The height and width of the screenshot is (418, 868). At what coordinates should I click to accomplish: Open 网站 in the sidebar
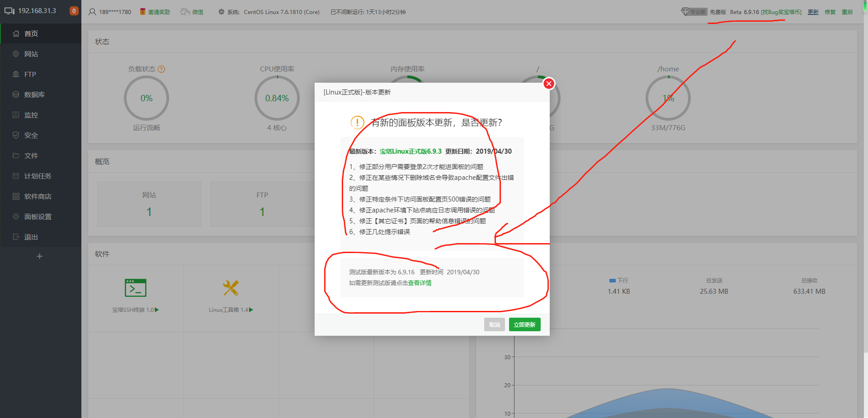(x=41, y=54)
